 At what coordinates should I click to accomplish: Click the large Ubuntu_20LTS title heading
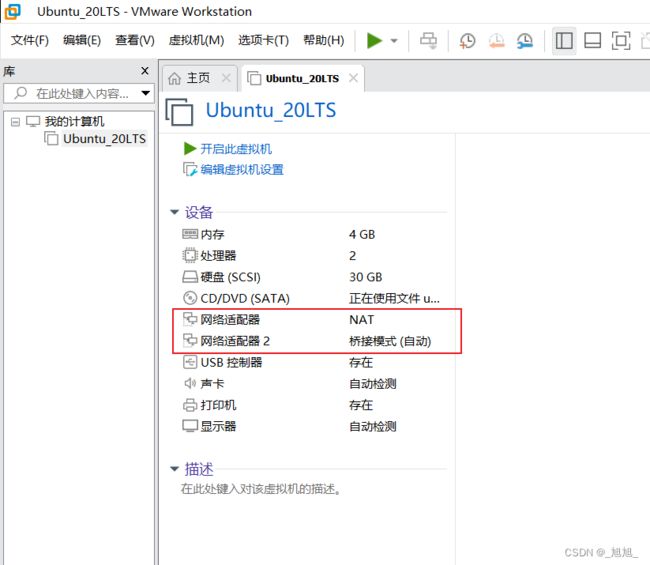(x=271, y=110)
